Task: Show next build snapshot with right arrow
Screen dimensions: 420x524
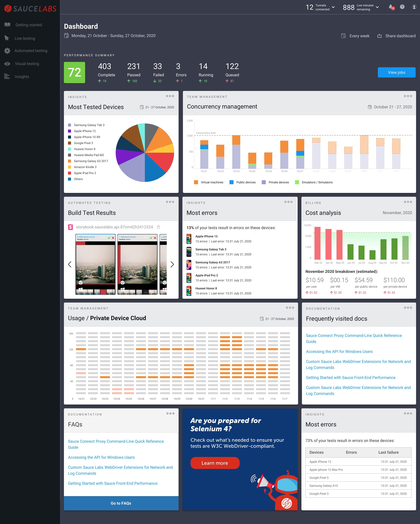Action: coord(172,264)
